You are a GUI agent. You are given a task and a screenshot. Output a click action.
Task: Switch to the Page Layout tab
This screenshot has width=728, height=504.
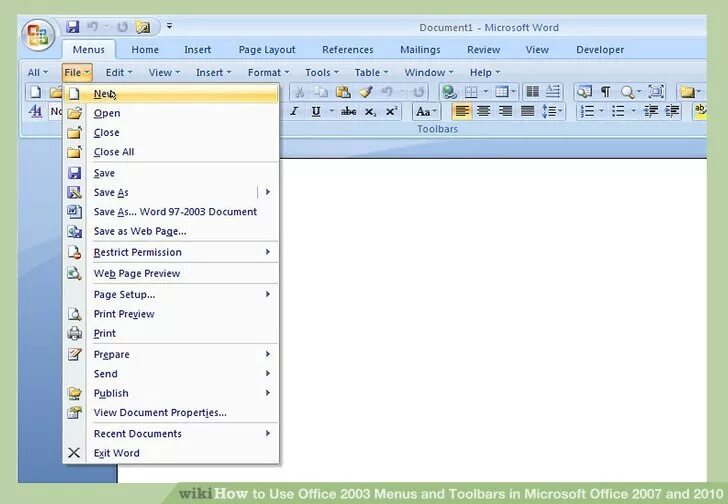(x=267, y=50)
